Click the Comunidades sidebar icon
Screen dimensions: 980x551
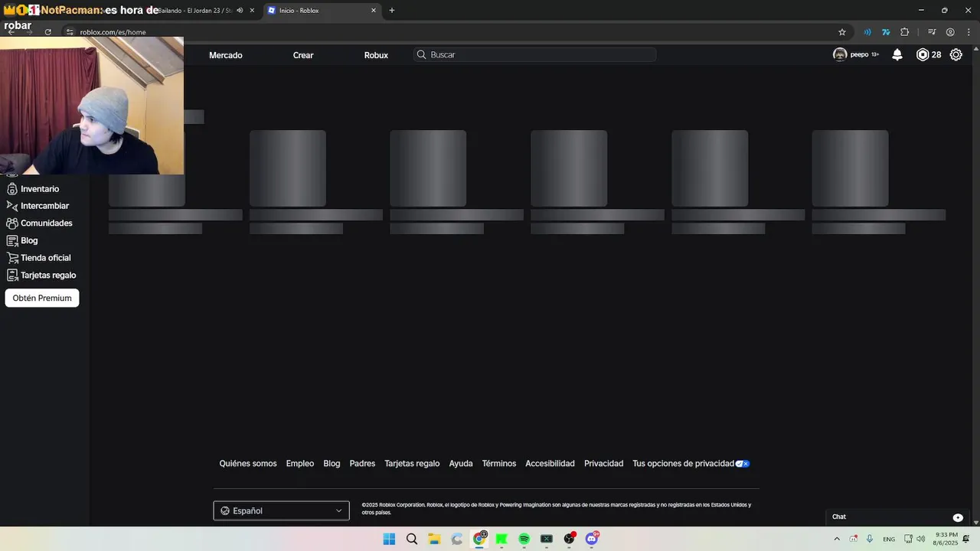pos(11,223)
